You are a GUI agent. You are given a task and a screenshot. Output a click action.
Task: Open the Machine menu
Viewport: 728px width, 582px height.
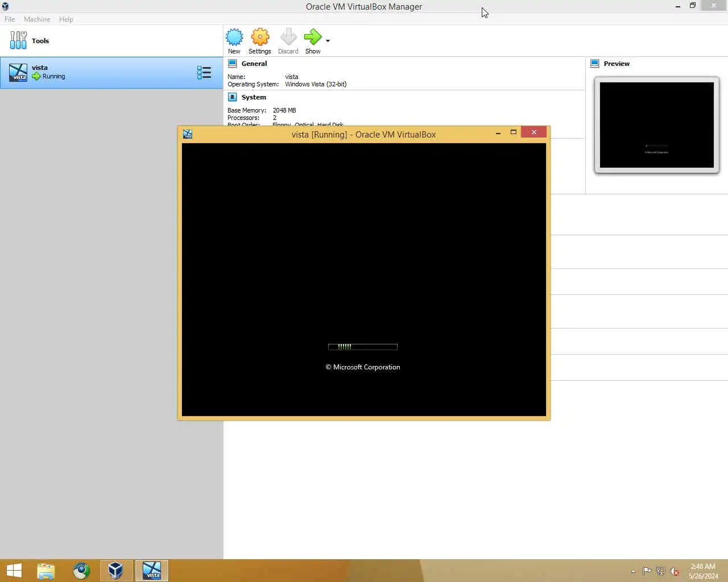pyautogui.click(x=37, y=19)
